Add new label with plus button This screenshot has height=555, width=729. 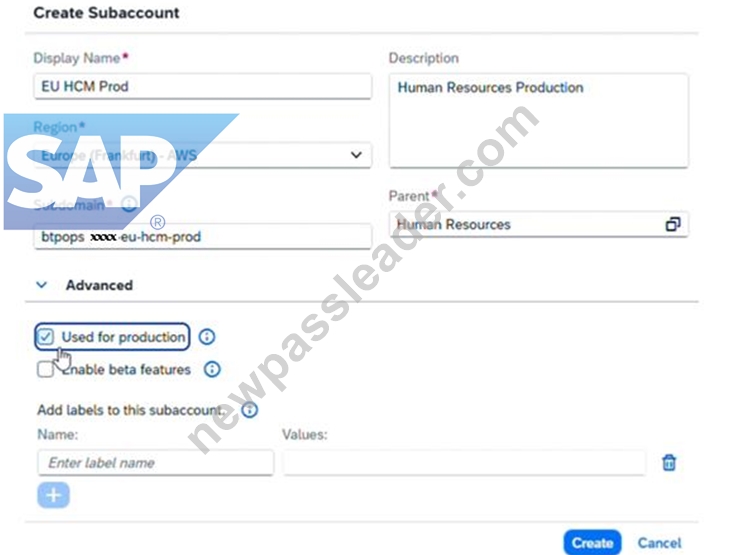[53, 495]
